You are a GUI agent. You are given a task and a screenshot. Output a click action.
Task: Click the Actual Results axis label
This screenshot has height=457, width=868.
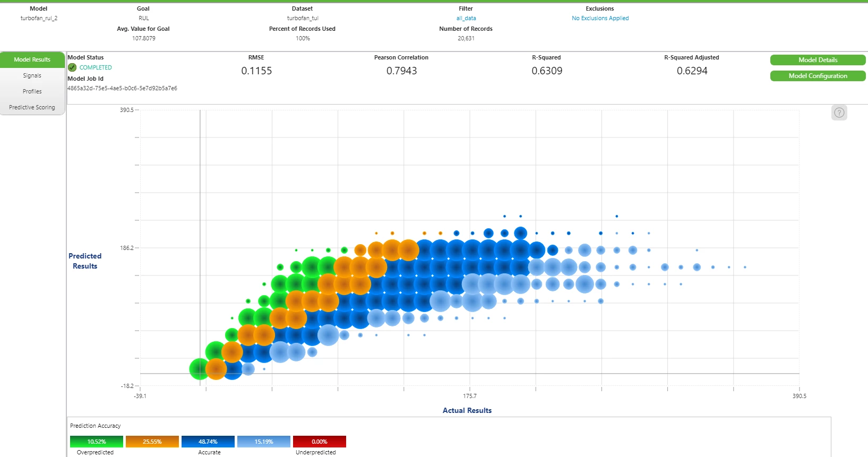(x=467, y=410)
